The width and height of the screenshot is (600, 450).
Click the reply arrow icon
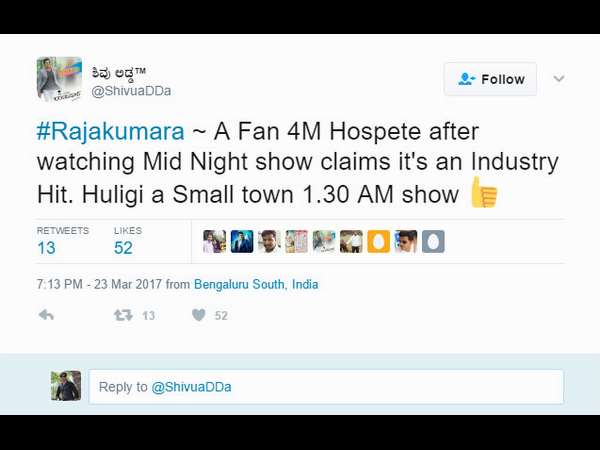click(46, 315)
